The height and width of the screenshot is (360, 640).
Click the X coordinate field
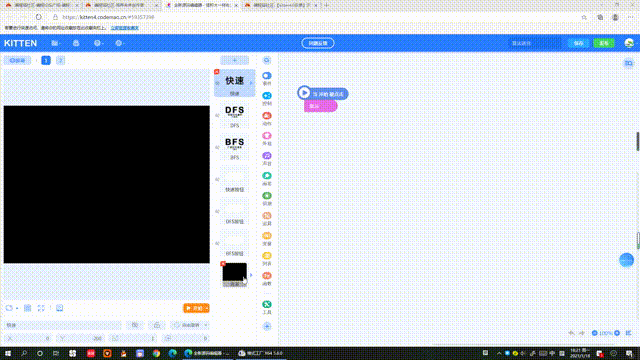pos(28,338)
